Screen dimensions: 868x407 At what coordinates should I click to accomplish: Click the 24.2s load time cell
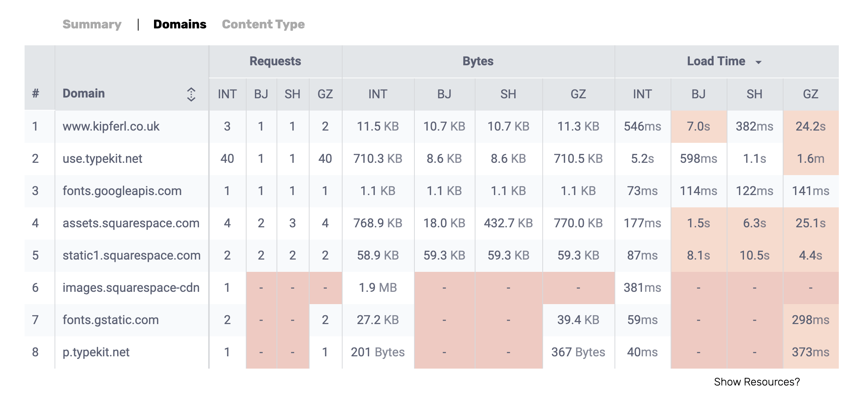pos(811,126)
